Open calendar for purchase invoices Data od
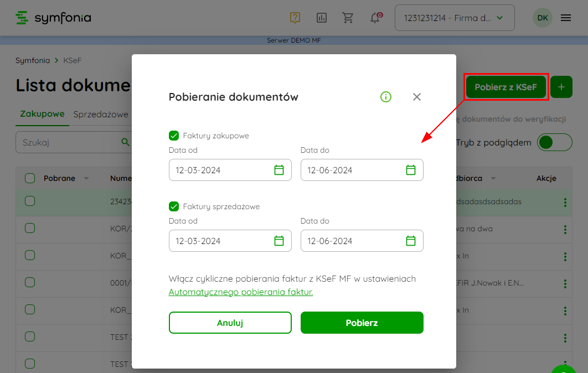The image size is (588, 373). pyautogui.click(x=279, y=170)
